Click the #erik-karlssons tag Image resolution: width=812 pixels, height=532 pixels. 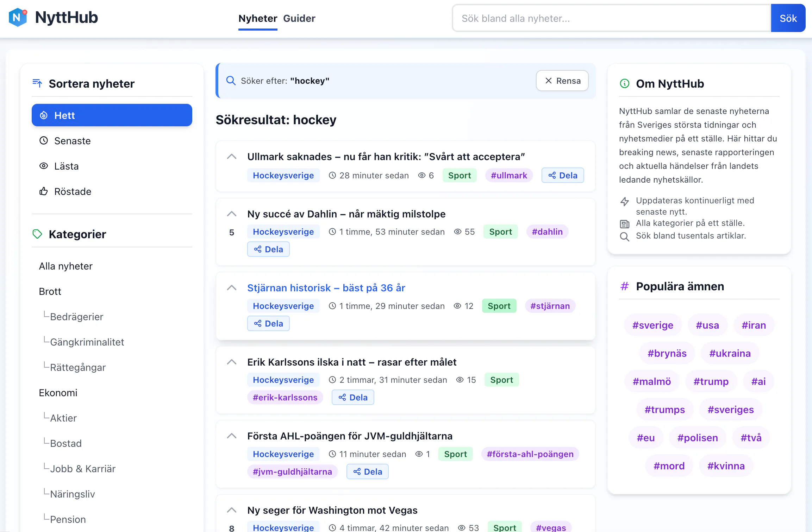click(285, 397)
